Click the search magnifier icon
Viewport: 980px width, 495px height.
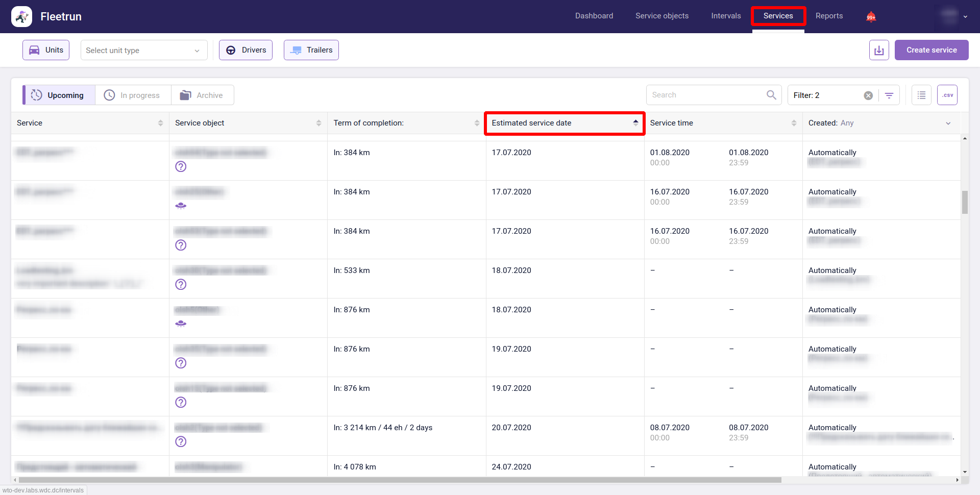coord(771,95)
